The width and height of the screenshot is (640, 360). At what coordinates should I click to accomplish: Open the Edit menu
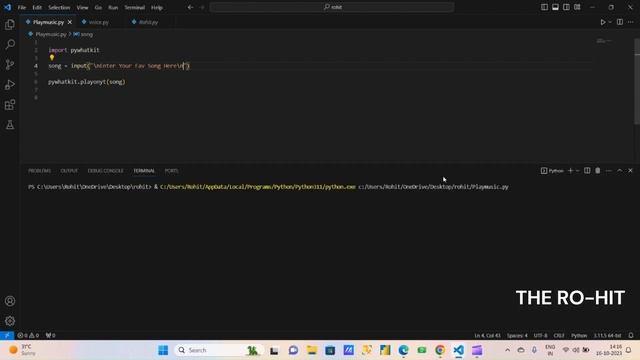click(x=37, y=7)
